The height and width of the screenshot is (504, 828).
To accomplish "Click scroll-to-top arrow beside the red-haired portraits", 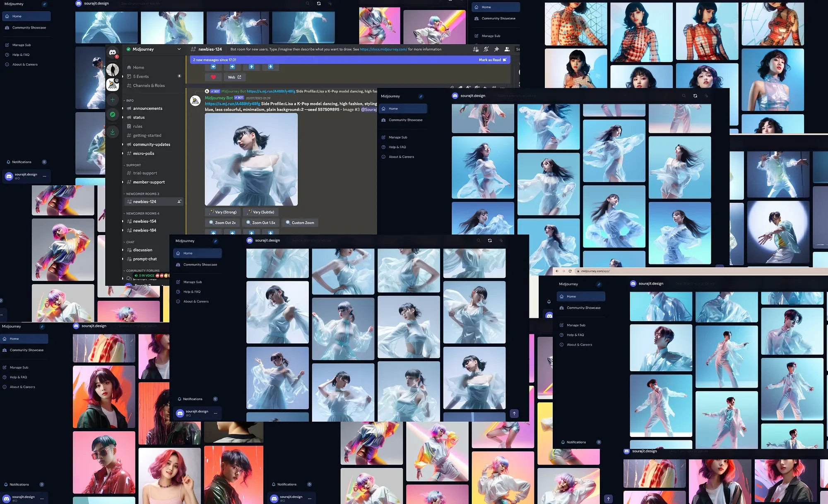I will (x=608, y=499).
